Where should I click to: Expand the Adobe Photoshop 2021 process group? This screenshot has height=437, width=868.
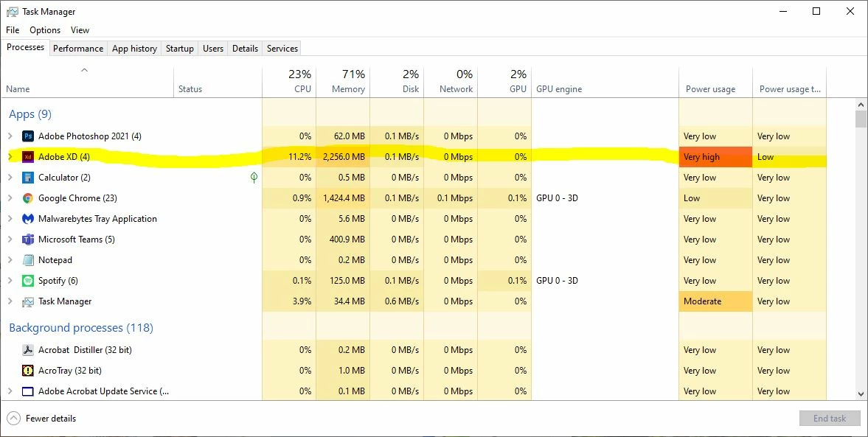coord(10,136)
